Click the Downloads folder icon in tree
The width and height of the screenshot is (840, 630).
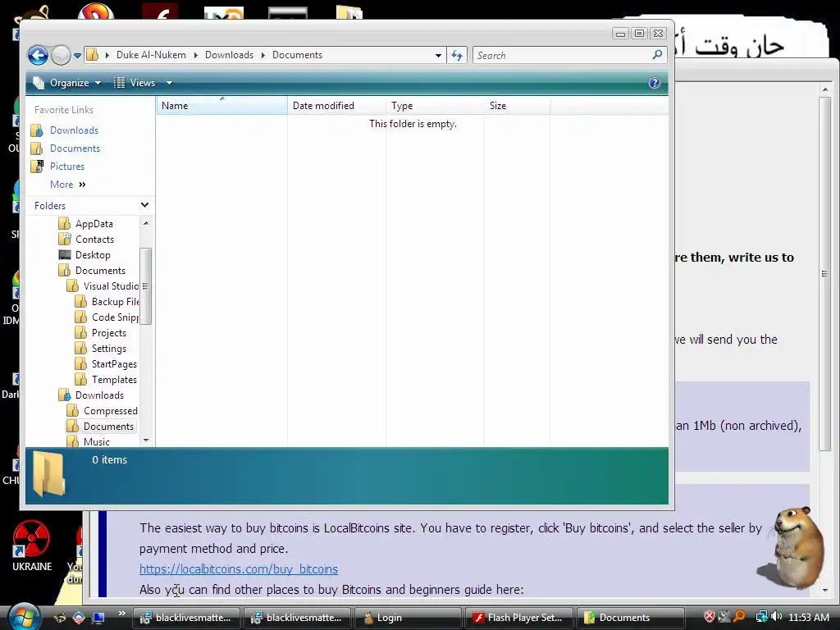point(64,395)
